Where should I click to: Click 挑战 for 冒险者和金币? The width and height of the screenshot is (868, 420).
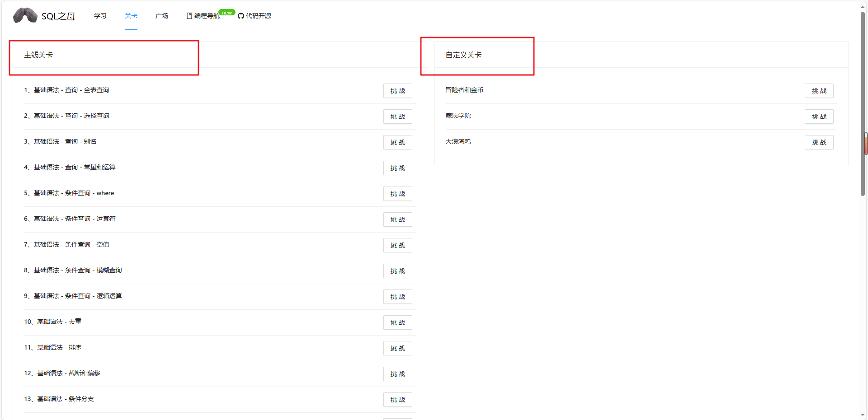(x=819, y=91)
